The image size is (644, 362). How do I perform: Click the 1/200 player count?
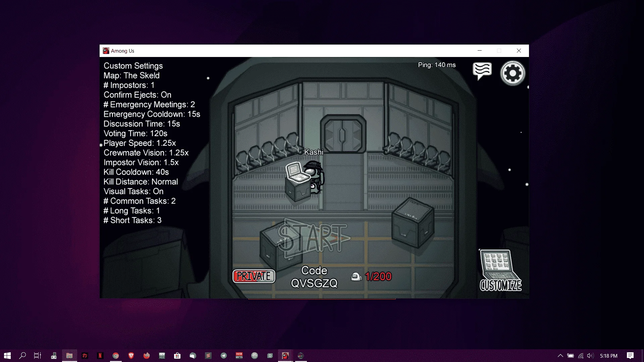[x=378, y=277]
